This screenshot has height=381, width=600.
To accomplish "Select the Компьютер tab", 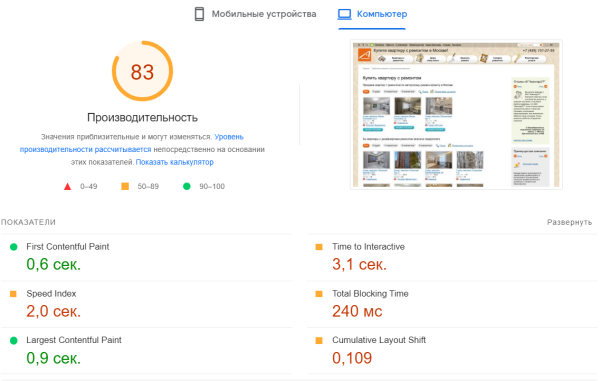I will [372, 14].
